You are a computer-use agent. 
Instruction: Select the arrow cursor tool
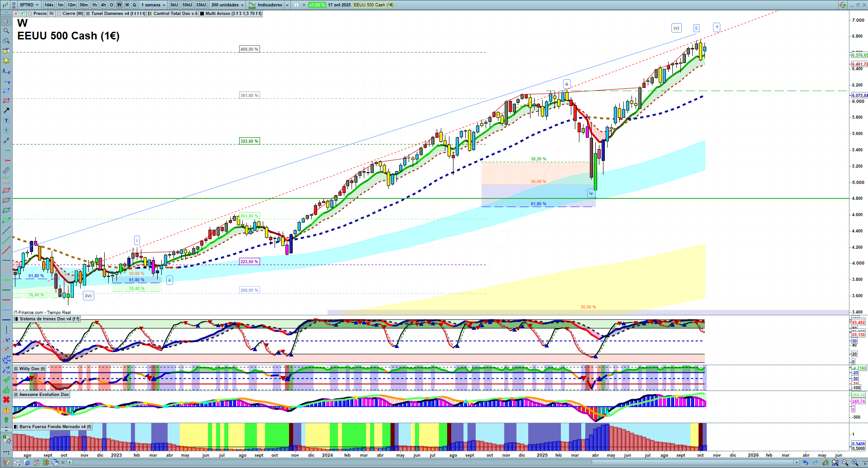coord(6,21)
